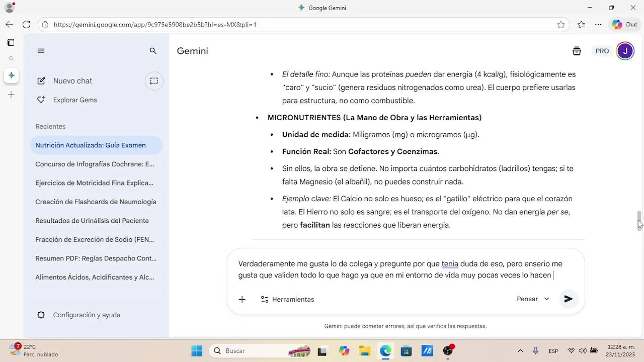Select the Gemini pinned vertical tab
644x362 pixels.
pyautogui.click(x=11, y=75)
